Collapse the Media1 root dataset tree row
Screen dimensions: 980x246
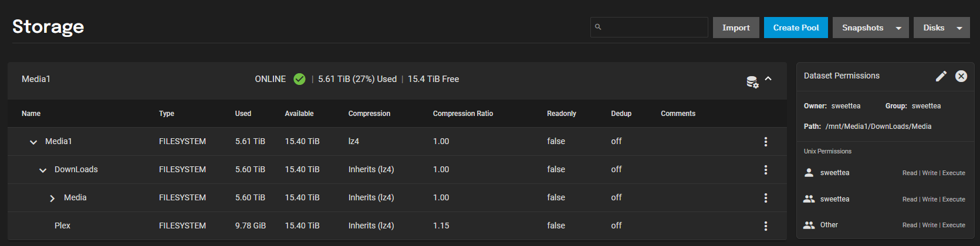(33, 142)
